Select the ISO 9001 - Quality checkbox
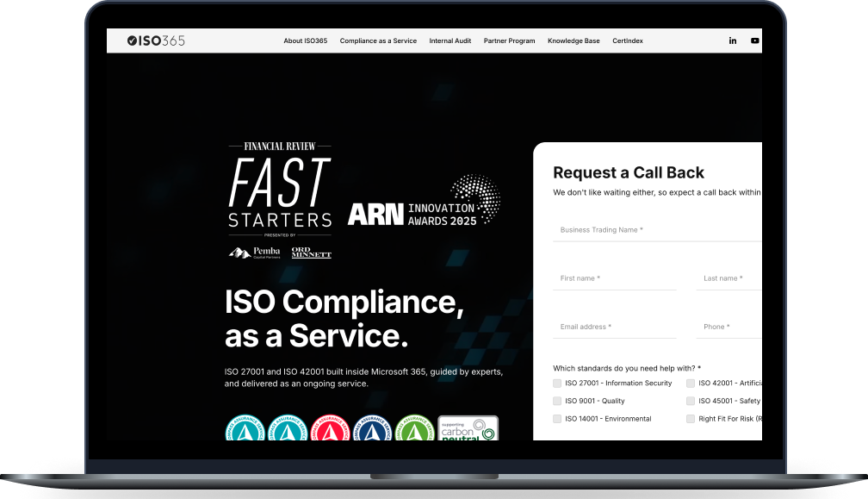 pyautogui.click(x=557, y=401)
